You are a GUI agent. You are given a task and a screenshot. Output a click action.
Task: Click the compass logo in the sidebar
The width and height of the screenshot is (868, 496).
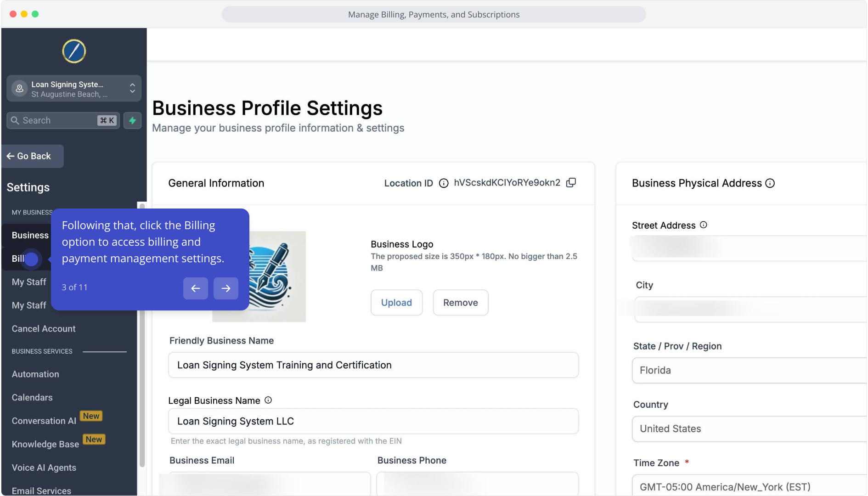(x=74, y=51)
